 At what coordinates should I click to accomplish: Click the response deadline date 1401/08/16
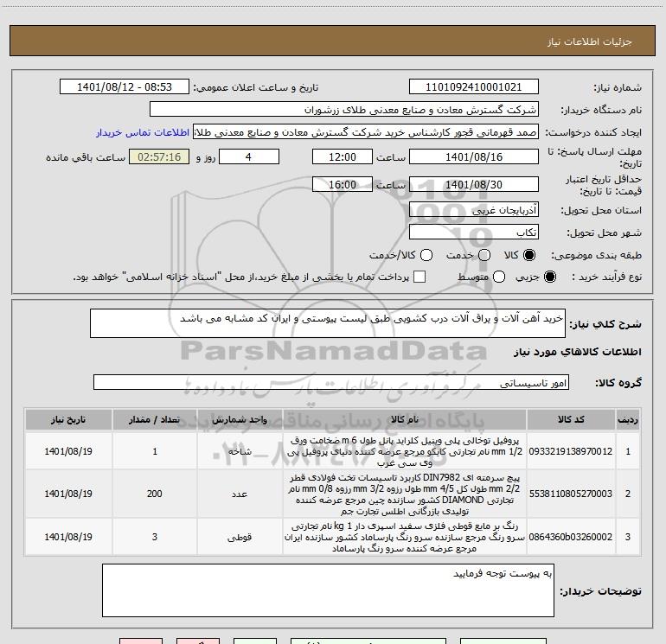474,157
